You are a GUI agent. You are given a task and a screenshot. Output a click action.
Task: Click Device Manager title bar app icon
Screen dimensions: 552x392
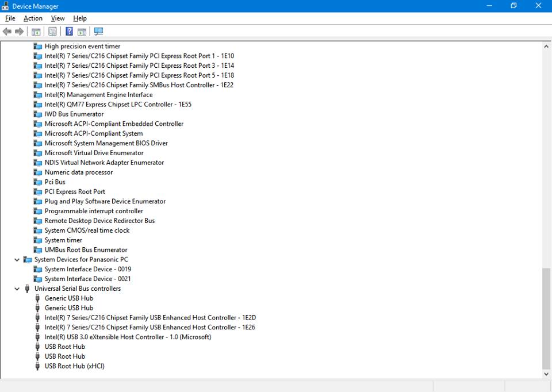[5, 6]
